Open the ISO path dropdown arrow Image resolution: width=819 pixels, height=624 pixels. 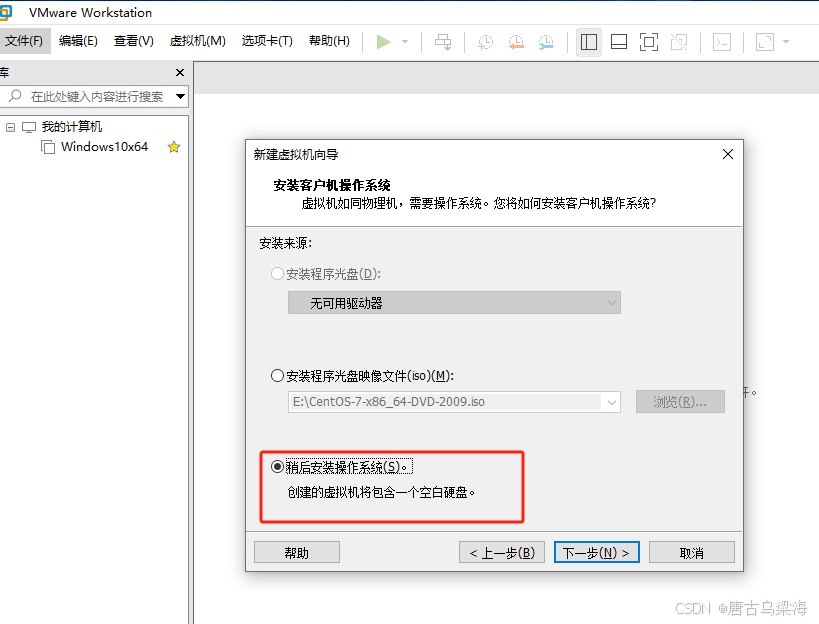coord(611,402)
